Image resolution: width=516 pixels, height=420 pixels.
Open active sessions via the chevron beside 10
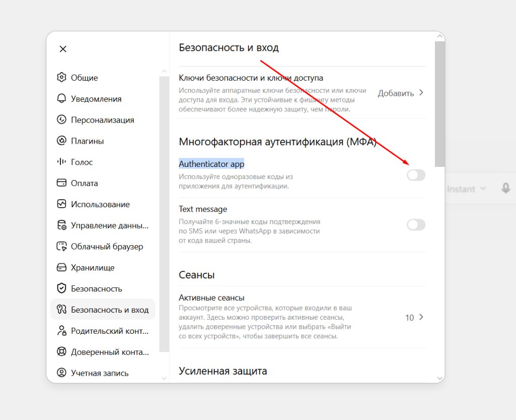click(x=421, y=317)
